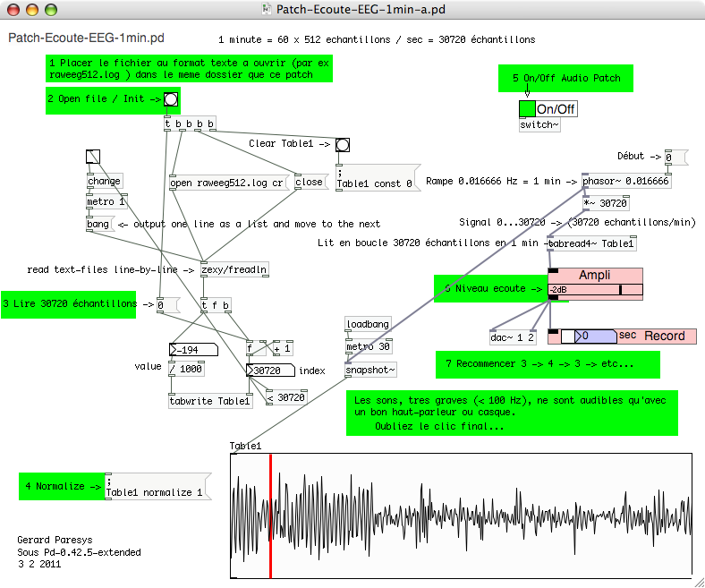Click the 30720 index number box
This screenshot has width=705, height=588.
pos(270,371)
